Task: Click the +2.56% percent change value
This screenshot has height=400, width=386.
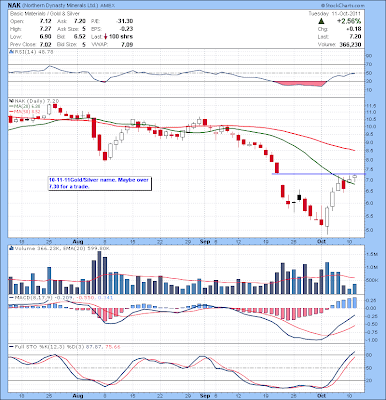Action: coord(349,21)
